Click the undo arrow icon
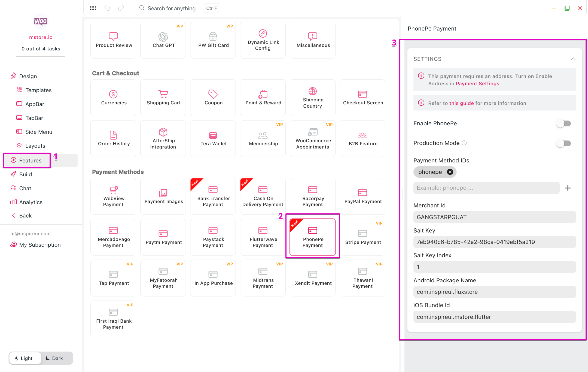Screen dimensions: 588x372 107,8
